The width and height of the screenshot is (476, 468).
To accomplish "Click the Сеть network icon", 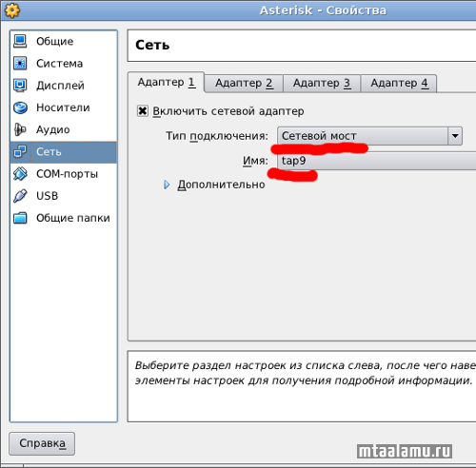I will pos(20,151).
